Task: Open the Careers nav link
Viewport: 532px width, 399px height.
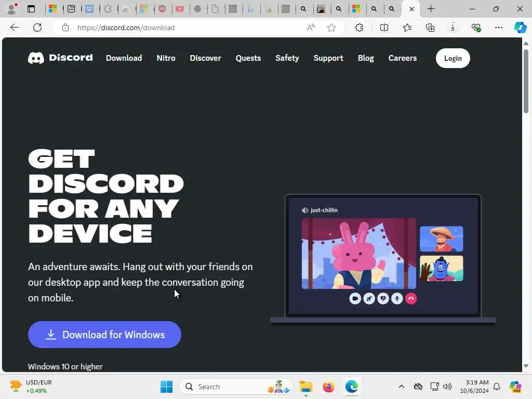Action: (403, 58)
